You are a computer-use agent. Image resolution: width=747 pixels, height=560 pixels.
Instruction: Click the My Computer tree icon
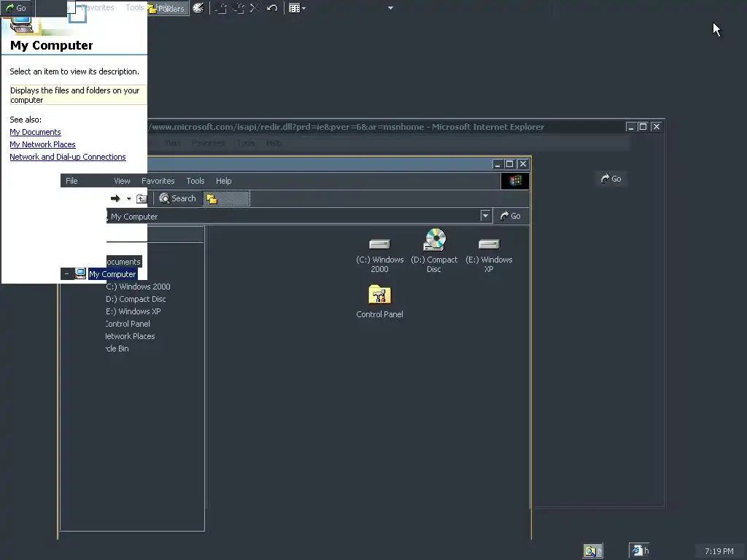80,274
